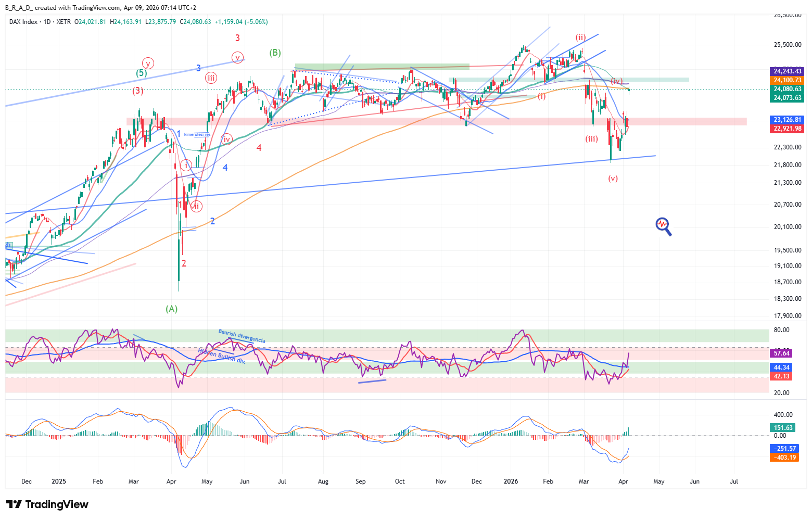Select the circled red 'y' label near (B)
Screen dimensions: 812x520
pos(237,57)
